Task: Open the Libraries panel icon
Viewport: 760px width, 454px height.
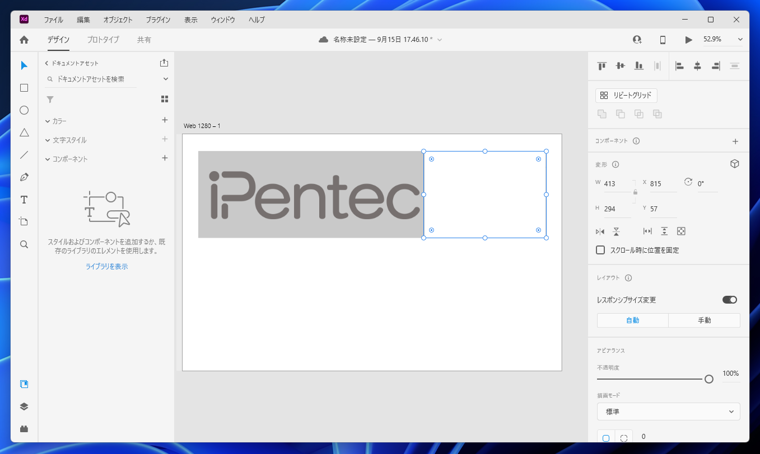Action: [x=24, y=384]
